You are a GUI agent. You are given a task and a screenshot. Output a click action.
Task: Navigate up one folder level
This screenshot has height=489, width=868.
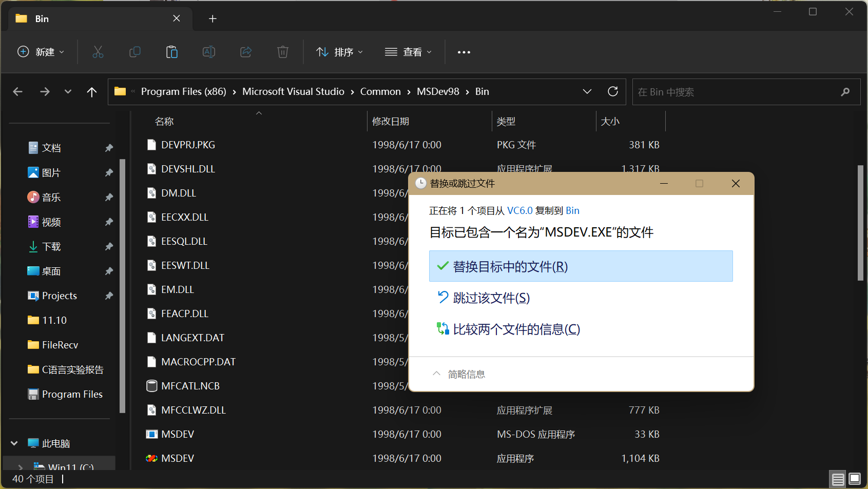tap(91, 91)
